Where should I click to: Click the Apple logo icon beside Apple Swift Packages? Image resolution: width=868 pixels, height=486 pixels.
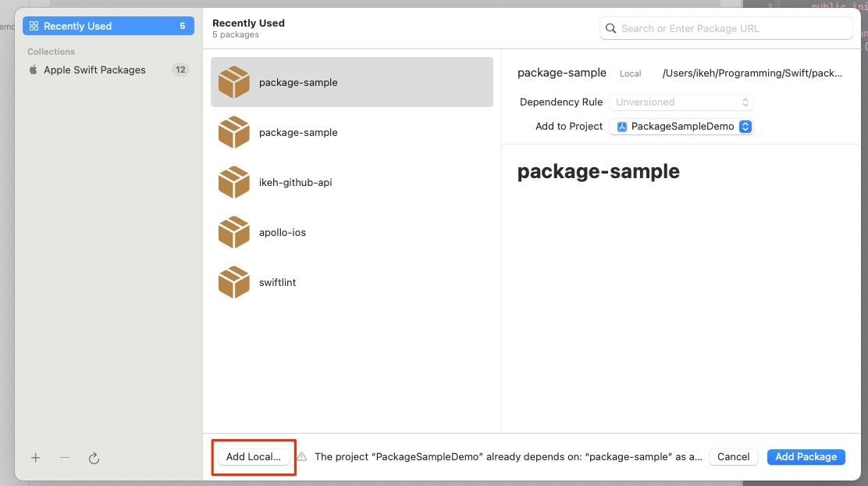pos(34,70)
